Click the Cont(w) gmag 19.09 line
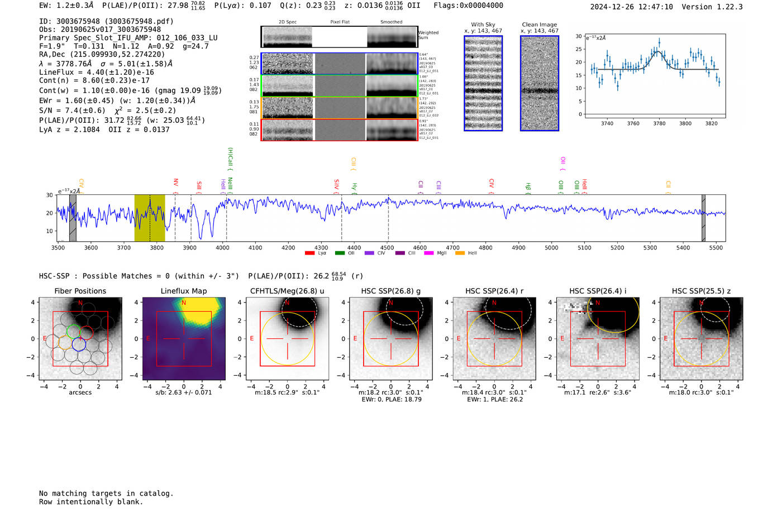 click(x=130, y=90)
